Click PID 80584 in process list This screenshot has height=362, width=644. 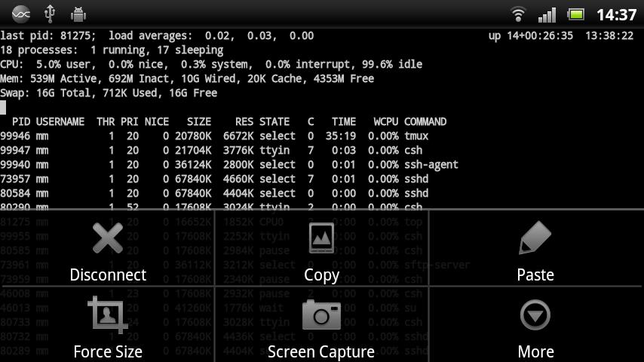tap(15, 194)
